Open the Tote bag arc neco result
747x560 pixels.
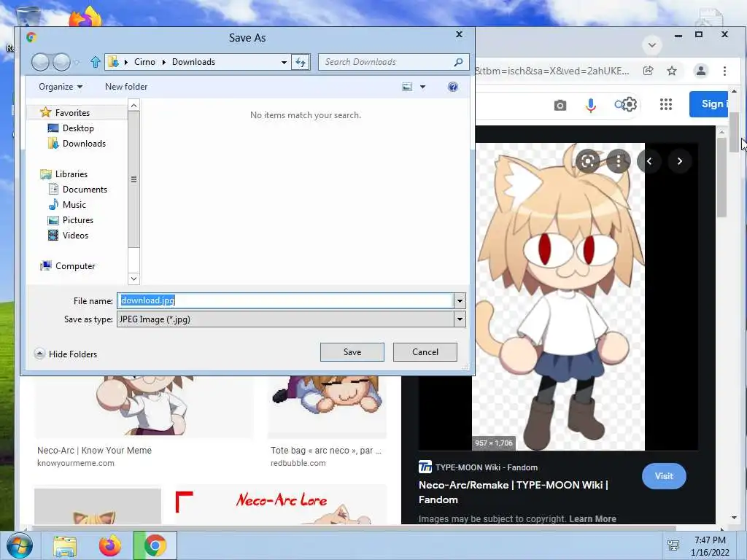click(326, 450)
